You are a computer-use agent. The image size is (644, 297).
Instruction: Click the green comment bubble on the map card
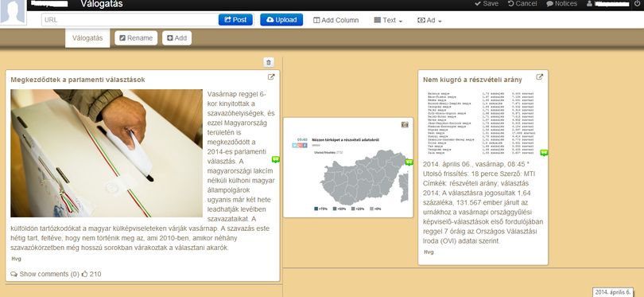[409, 162]
